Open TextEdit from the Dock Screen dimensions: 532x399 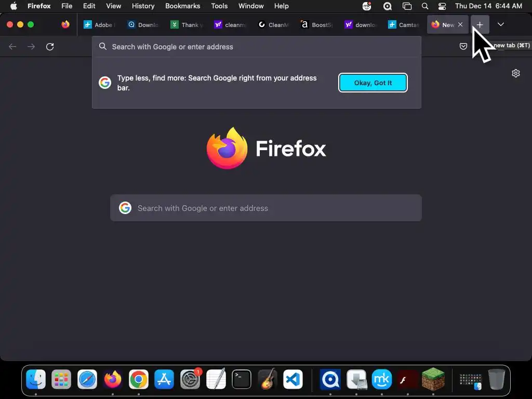[216, 379]
